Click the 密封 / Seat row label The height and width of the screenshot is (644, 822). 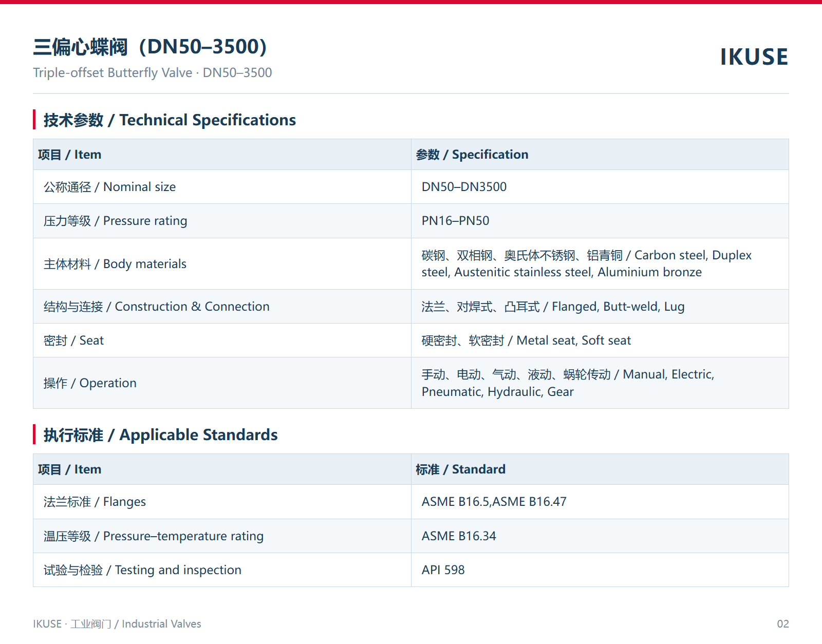pos(73,340)
